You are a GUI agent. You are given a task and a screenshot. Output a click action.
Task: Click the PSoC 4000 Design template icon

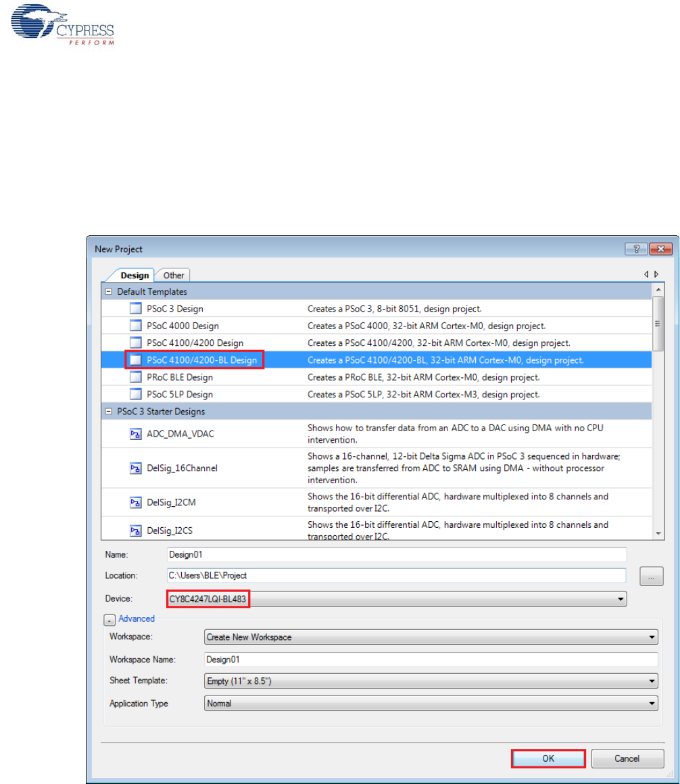(135, 326)
